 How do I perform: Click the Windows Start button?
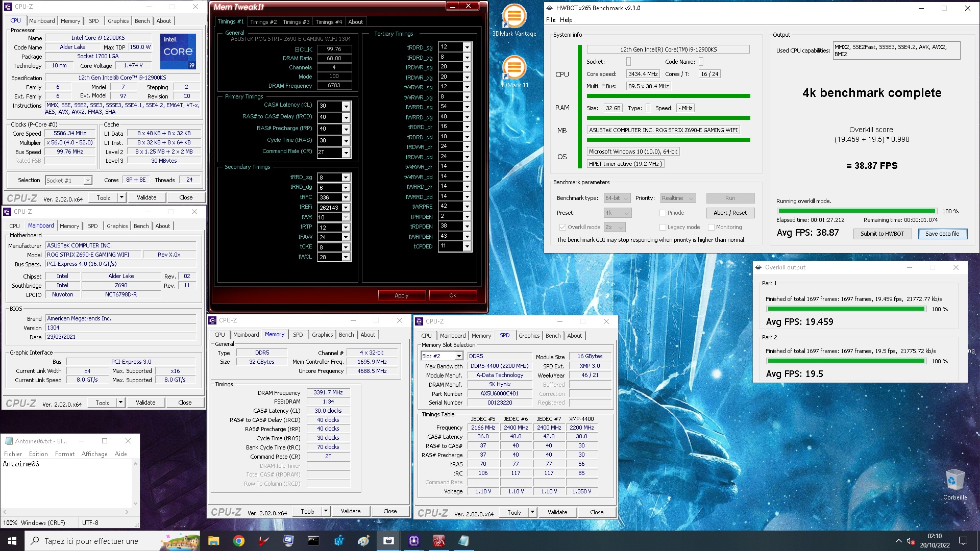click(x=12, y=541)
